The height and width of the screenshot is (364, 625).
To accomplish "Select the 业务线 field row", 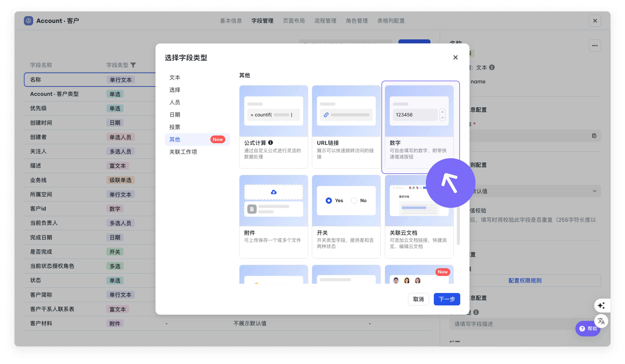I will [x=90, y=180].
